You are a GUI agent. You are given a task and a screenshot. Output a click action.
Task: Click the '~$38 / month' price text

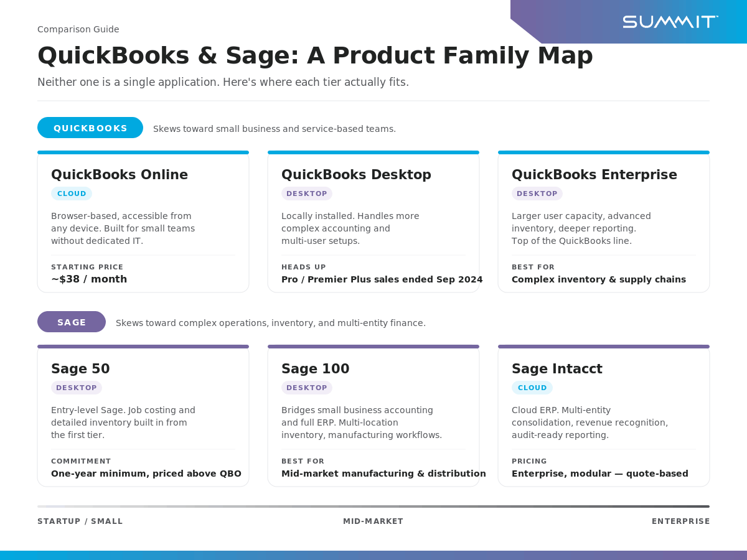click(89, 279)
